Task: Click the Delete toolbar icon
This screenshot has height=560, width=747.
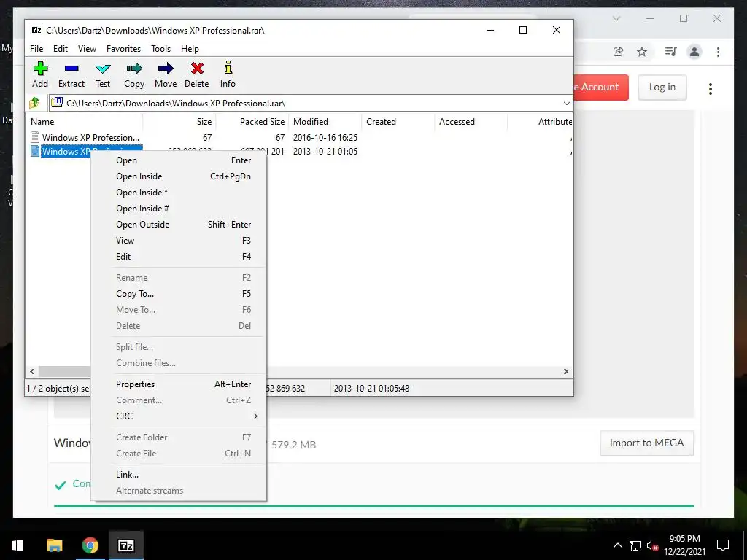Action: (x=197, y=74)
